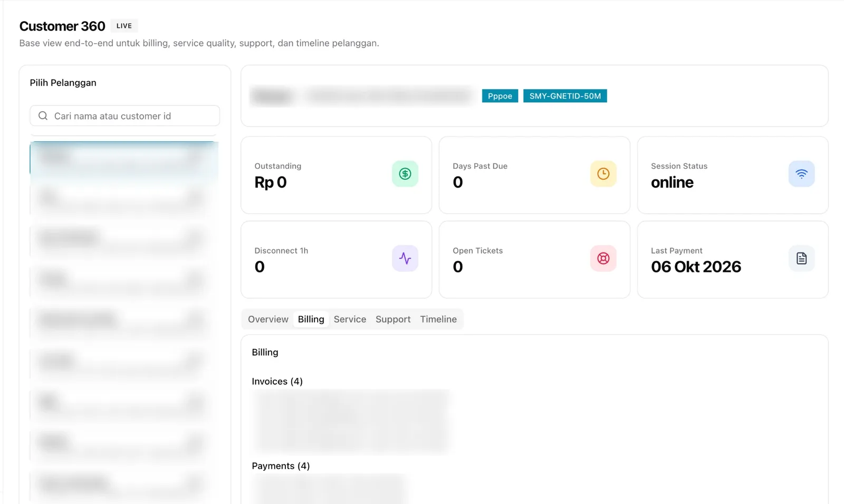This screenshot has height=504, width=844.
Task: Click the 'online' session status value
Action: [x=672, y=182]
